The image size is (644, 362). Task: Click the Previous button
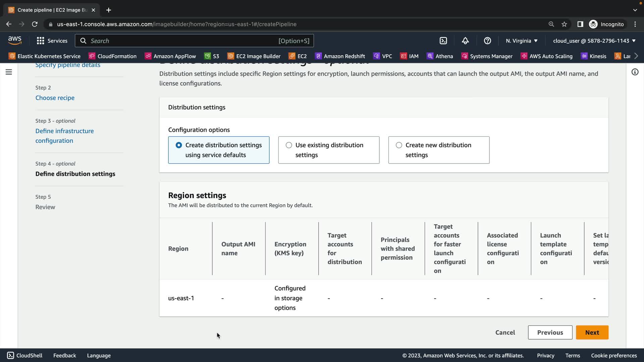[550, 333]
